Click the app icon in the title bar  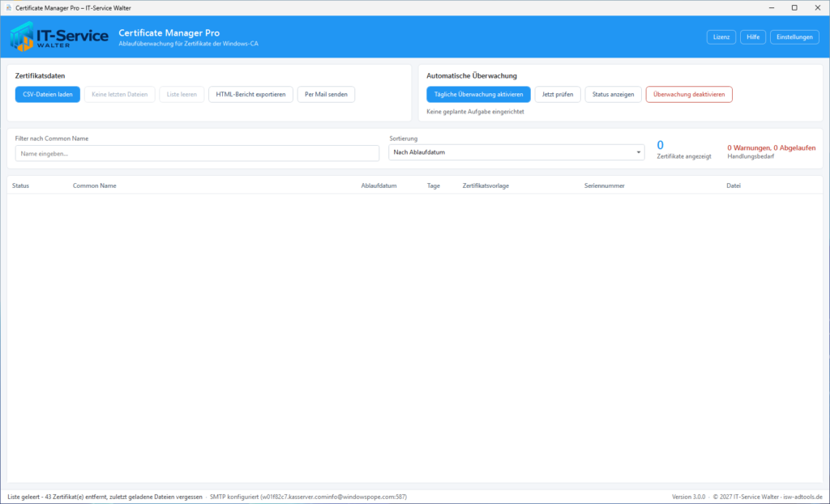point(8,8)
